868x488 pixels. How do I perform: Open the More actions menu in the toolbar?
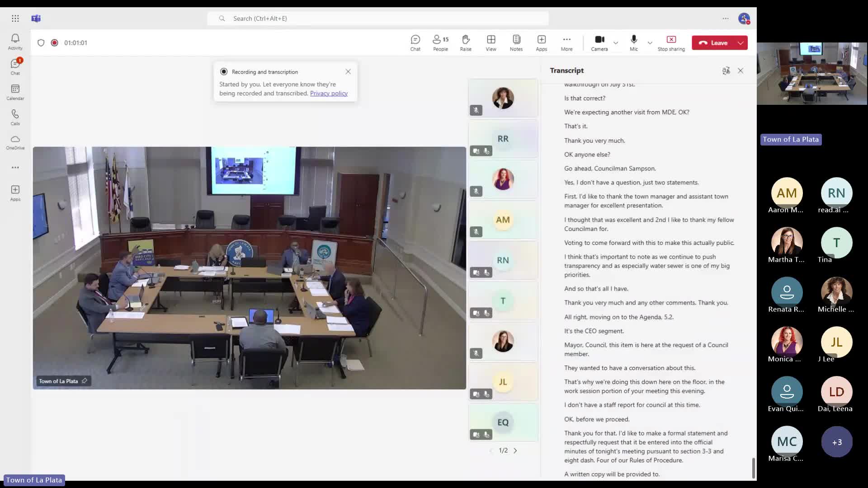click(566, 42)
